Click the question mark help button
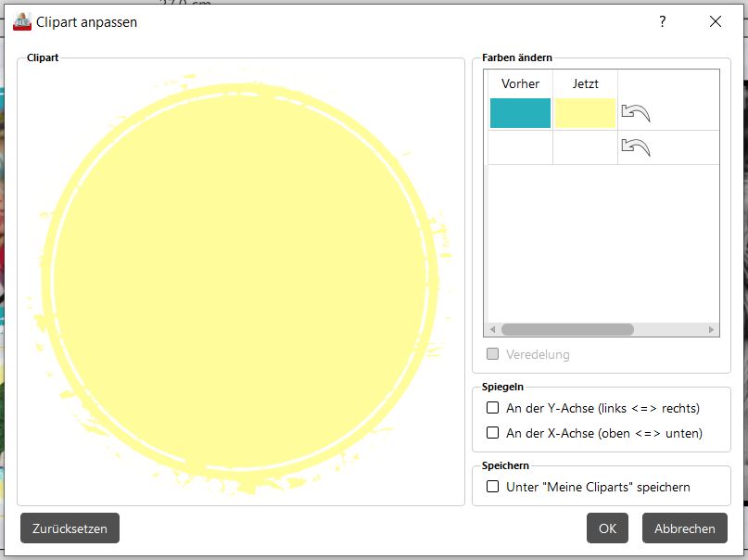The image size is (748, 560). 662,22
